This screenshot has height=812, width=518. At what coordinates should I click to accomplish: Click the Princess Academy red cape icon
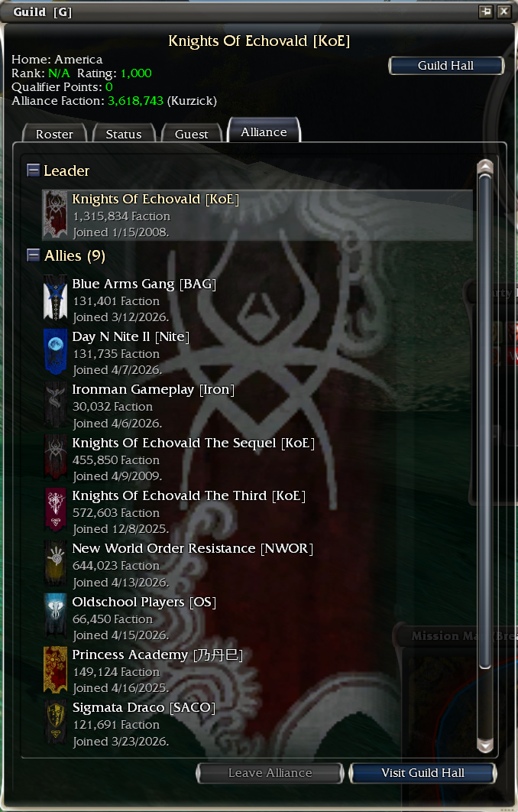coord(55,669)
